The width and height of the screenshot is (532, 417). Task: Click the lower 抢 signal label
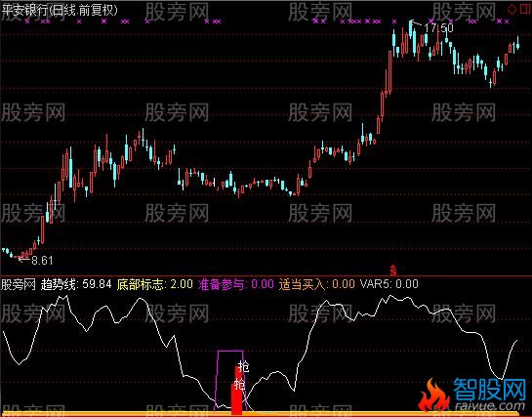(x=239, y=385)
